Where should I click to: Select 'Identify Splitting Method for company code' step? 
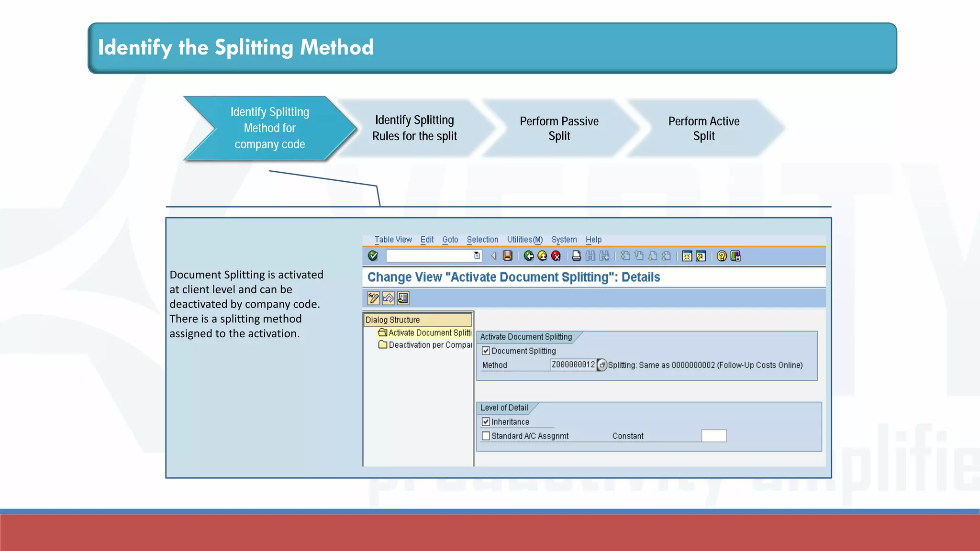[270, 128]
